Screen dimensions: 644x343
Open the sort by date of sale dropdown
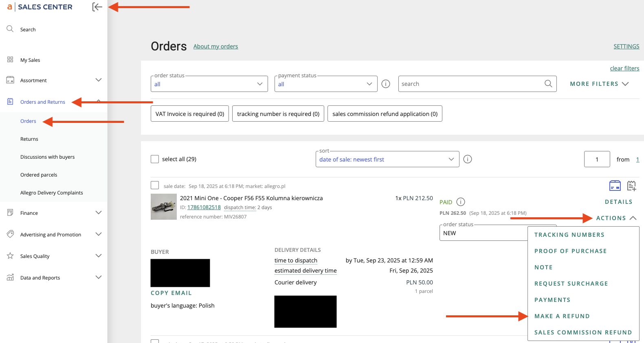point(387,159)
